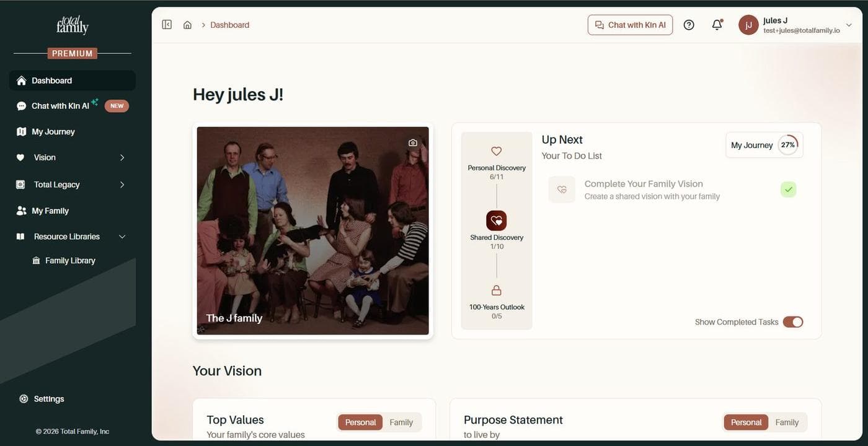Uncheck the Complete Your Family Vision checkmark
Viewport: 868px width, 446px height.
click(x=789, y=190)
